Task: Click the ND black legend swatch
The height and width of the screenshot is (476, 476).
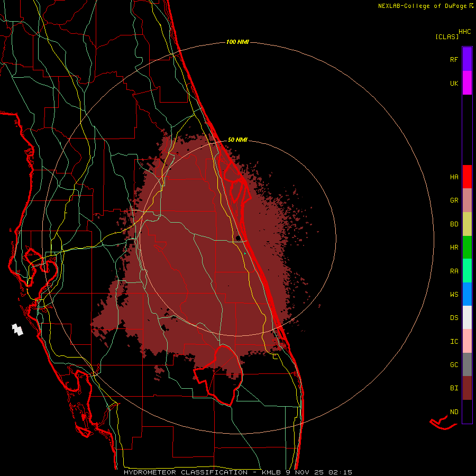Action: (x=467, y=411)
